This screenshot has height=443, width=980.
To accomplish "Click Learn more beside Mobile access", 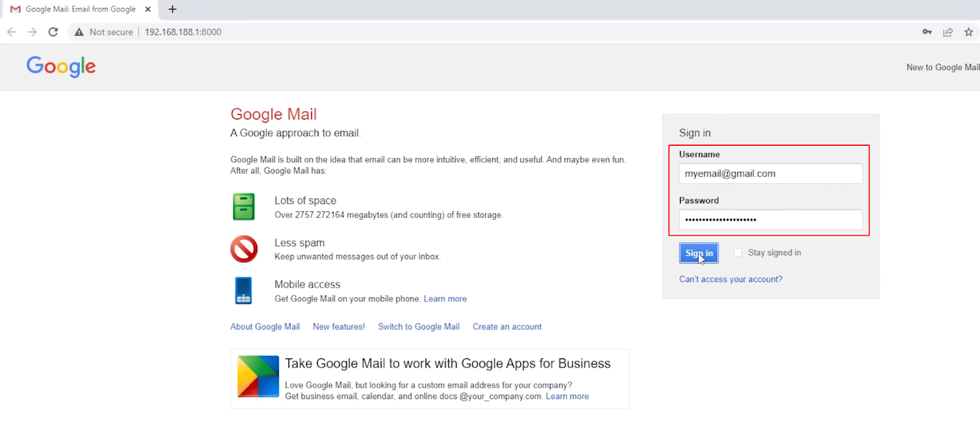I will coord(445,299).
